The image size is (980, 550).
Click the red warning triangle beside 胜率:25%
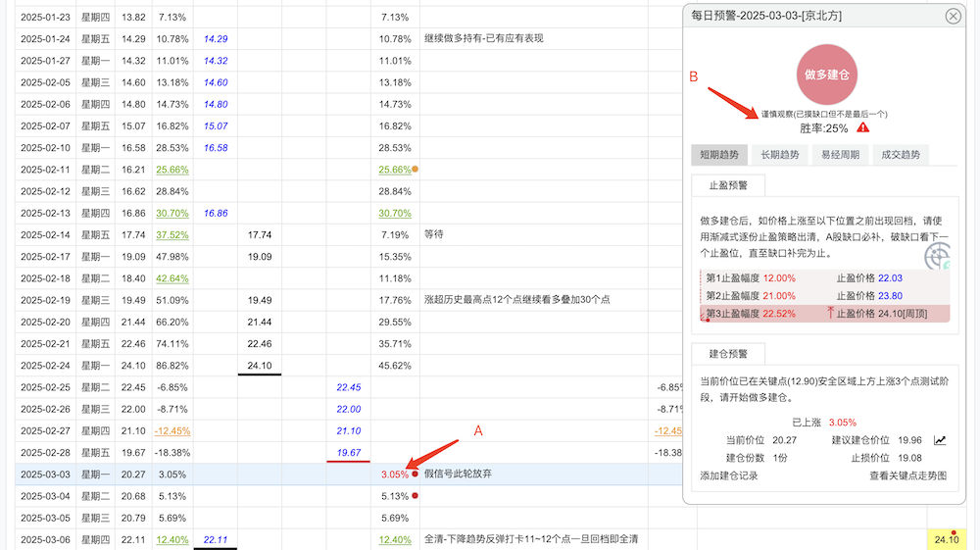coord(863,127)
